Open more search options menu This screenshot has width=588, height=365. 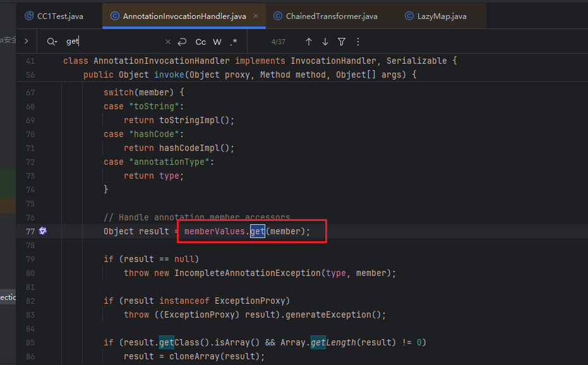click(x=358, y=42)
